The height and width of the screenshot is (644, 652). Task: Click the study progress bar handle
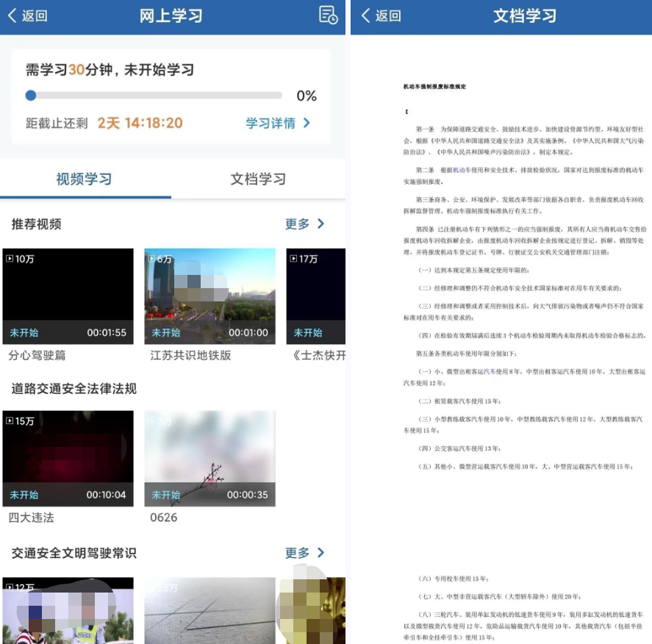click(x=31, y=95)
